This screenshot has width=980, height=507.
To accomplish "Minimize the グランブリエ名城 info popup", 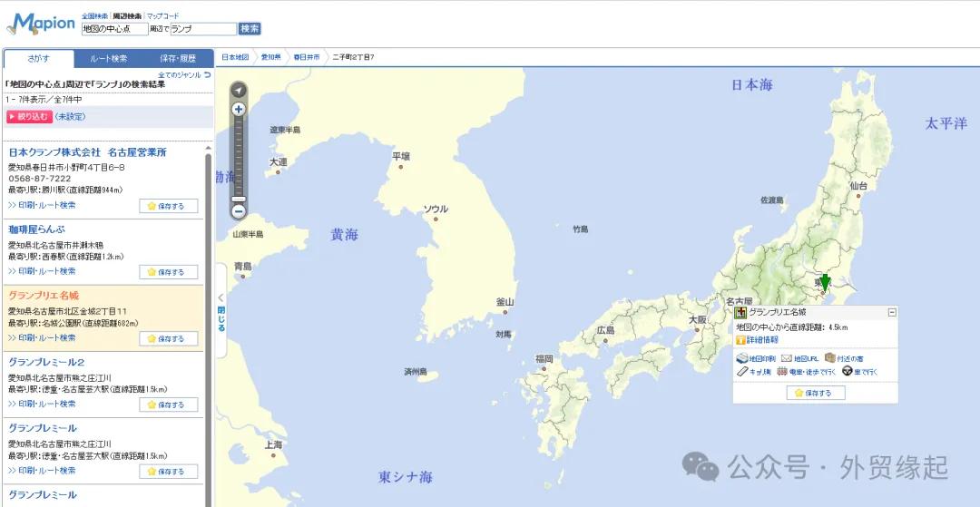I will pos(892,313).
